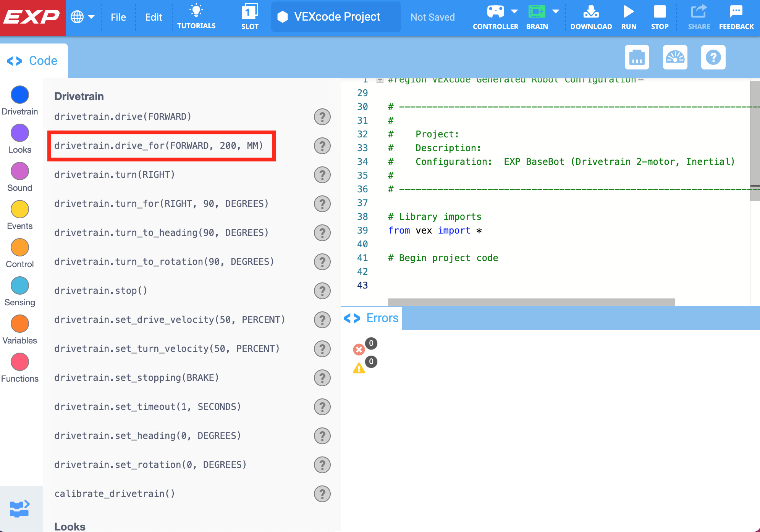This screenshot has height=532, width=760.
Task: Select the Sensing command category
Action: [x=19, y=285]
